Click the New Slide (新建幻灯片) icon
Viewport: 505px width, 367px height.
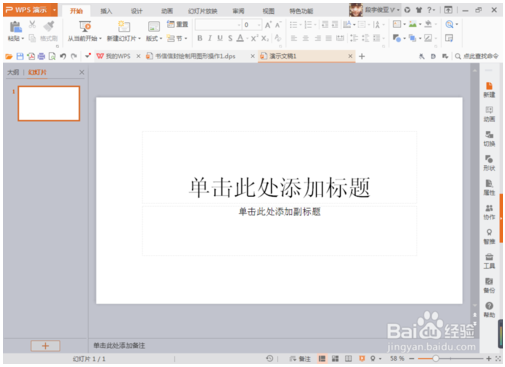[124, 27]
